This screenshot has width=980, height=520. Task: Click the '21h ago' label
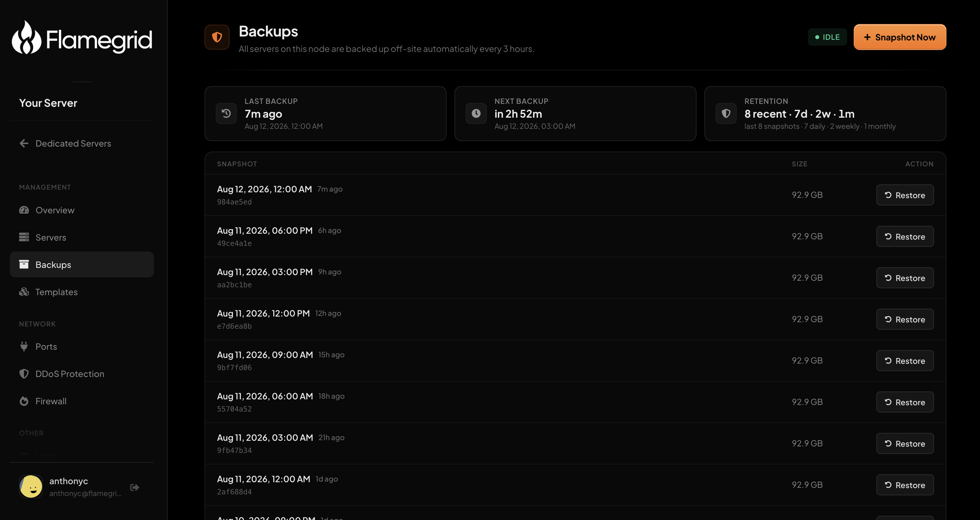click(x=331, y=437)
